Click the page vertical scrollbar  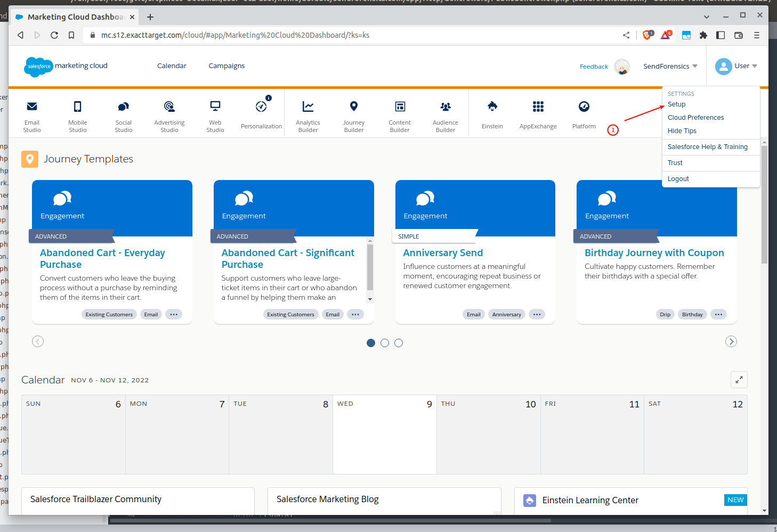click(x=764, y=204)
